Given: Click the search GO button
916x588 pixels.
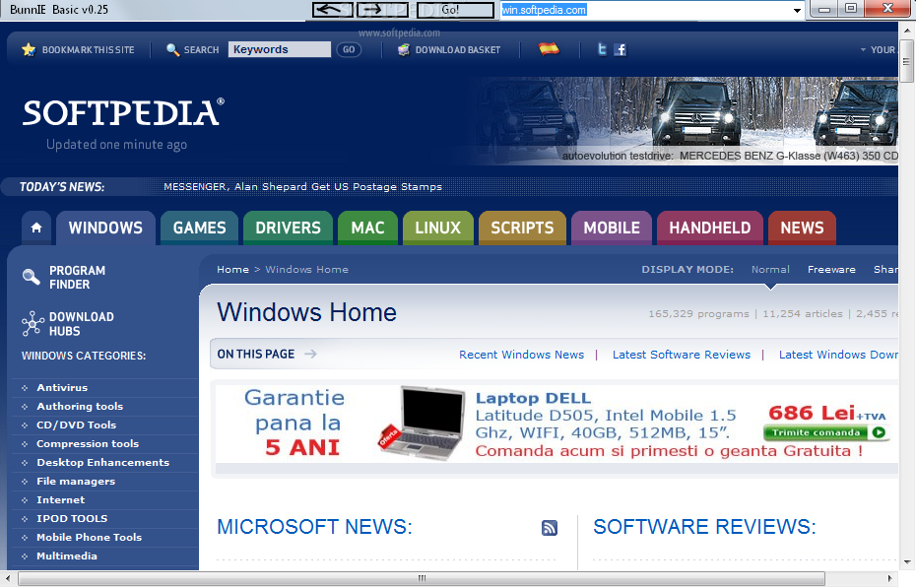Looking at the screenshot, I should (x=349, y=49).
